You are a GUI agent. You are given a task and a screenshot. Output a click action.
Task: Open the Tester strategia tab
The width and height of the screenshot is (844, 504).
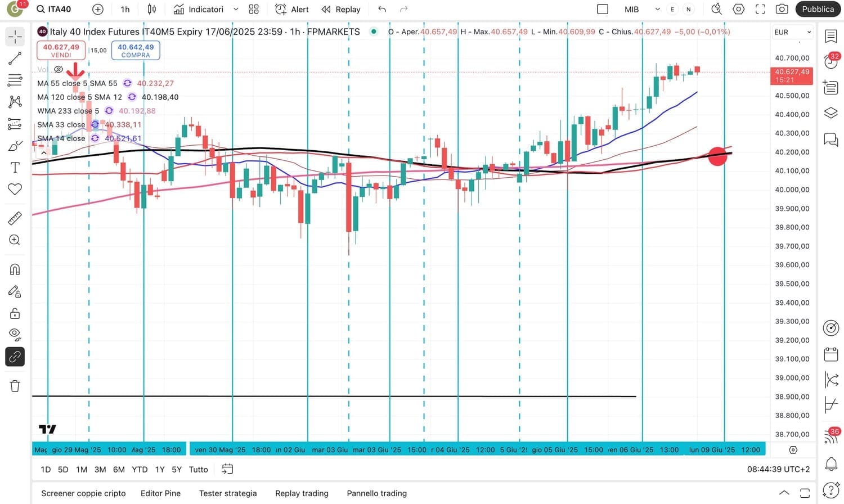(228, 493)
